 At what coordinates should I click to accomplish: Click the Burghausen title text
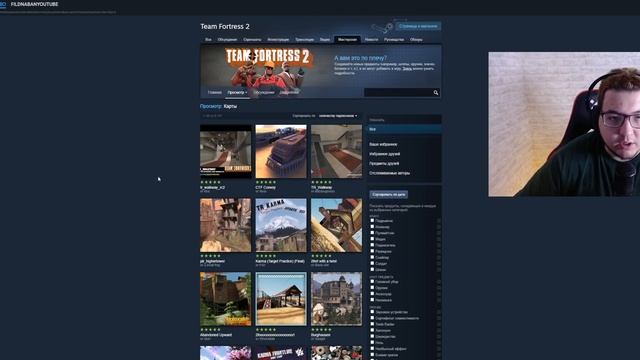click(321, 335)
